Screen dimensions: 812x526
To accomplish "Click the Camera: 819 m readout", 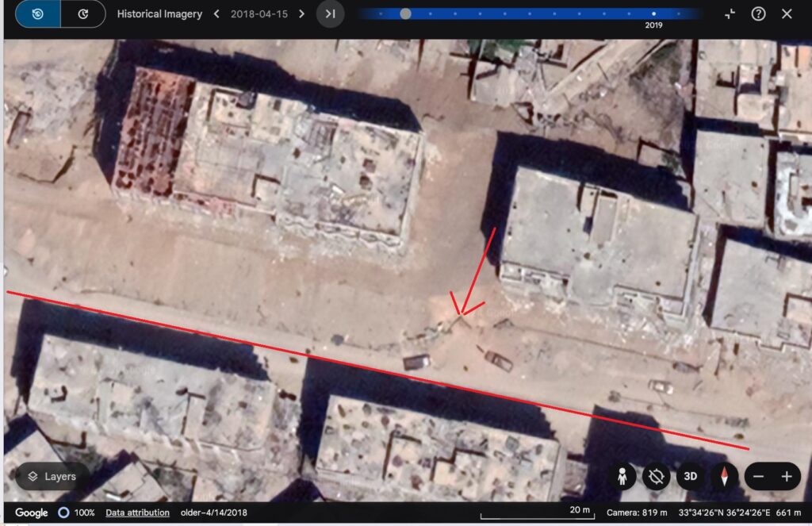I will 637,513.
